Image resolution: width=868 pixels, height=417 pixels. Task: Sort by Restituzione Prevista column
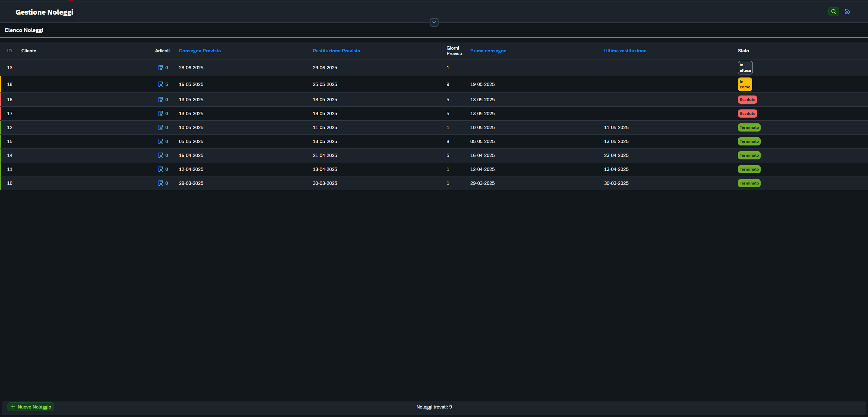[336, 51]
